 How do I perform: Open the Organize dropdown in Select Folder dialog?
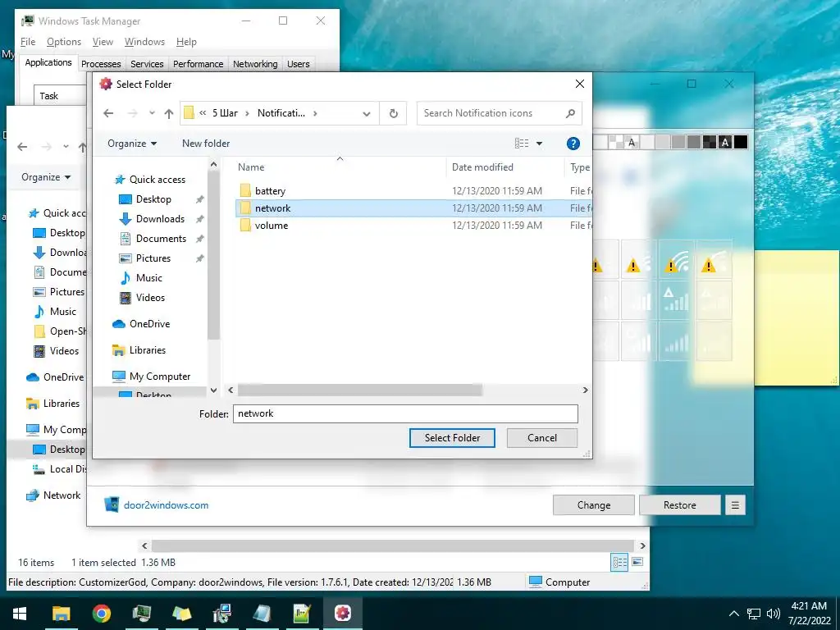pyautogui.click(x=132, y=143)
